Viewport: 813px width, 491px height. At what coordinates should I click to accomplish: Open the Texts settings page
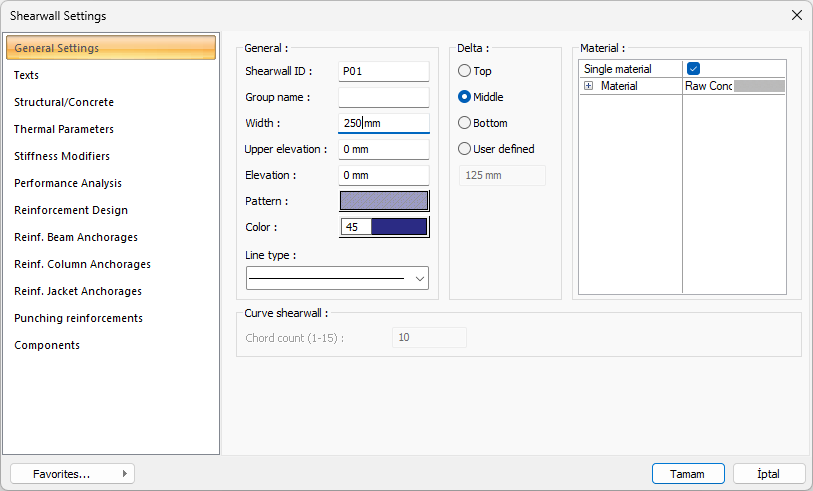click(27, 75)
